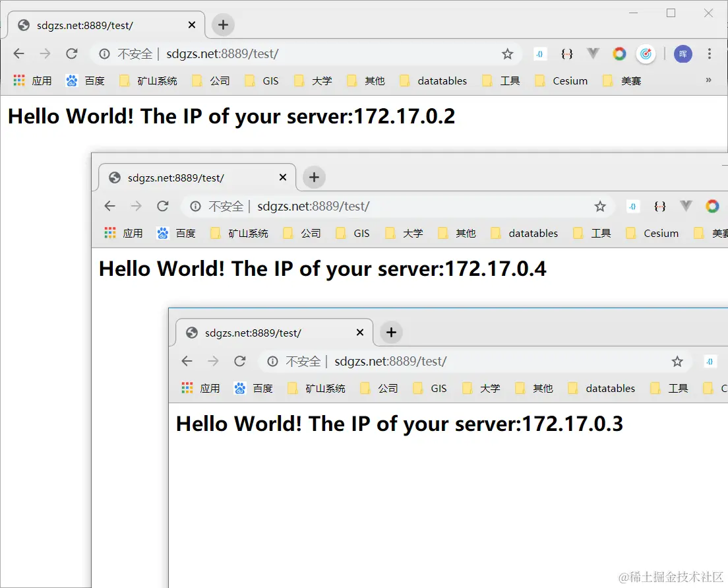Reload the page in the top window
Image resolution: width=728 pixels, height=588 pixels.
71,54
